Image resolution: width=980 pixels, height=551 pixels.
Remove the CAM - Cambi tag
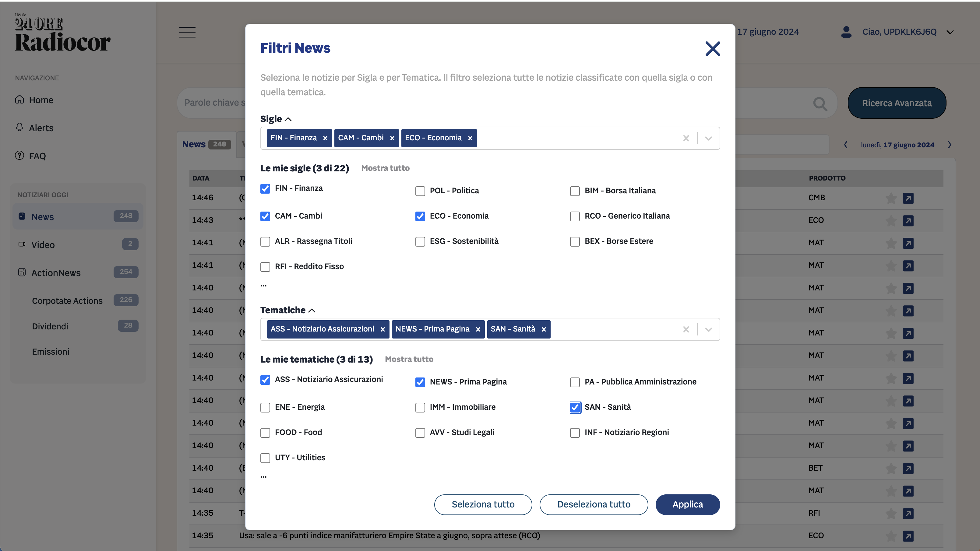click(x=392, y=138)
